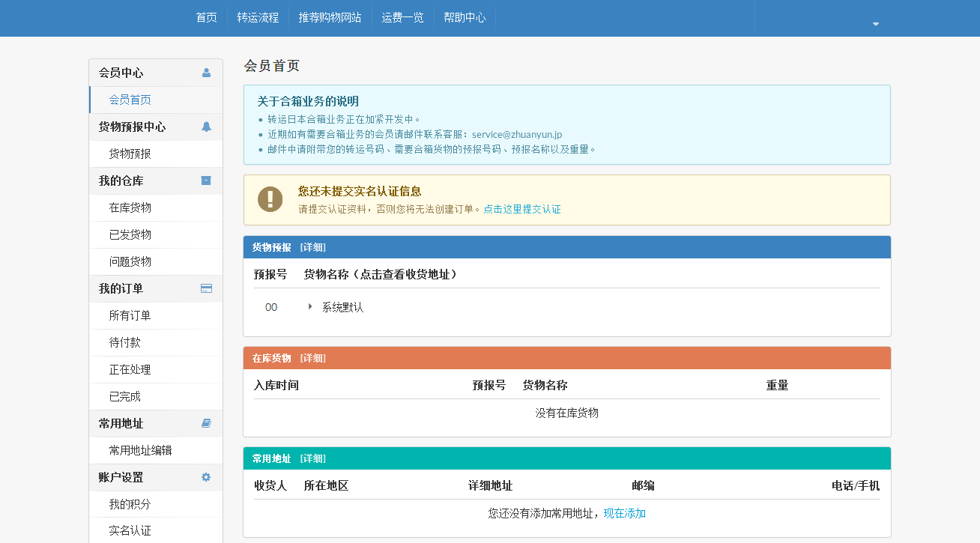Screen dimensions: 980x543
Task: Click the credit card icon beside 我的订单
Action: (x=206, y=288)
